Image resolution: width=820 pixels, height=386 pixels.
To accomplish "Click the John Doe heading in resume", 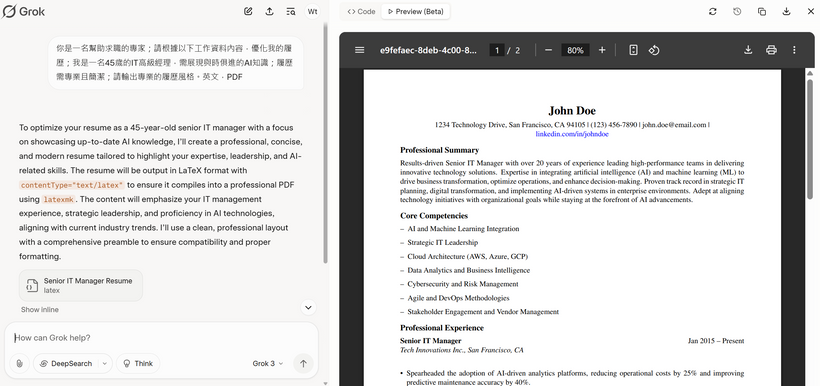I will click(572, 110).
